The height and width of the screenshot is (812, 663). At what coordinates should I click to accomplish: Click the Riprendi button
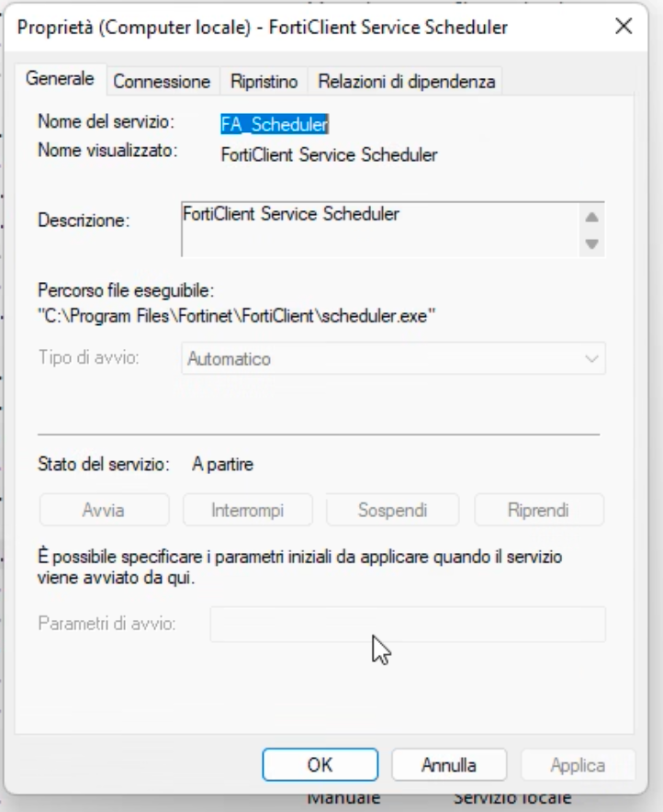[538, 510]
